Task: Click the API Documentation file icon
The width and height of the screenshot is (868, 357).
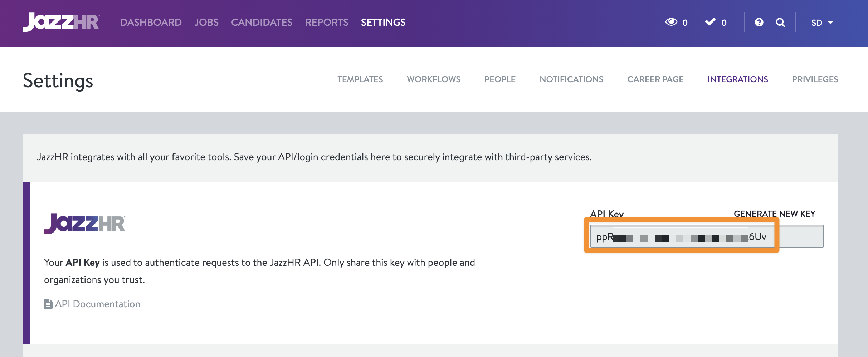Action: (x=48, y=304)
